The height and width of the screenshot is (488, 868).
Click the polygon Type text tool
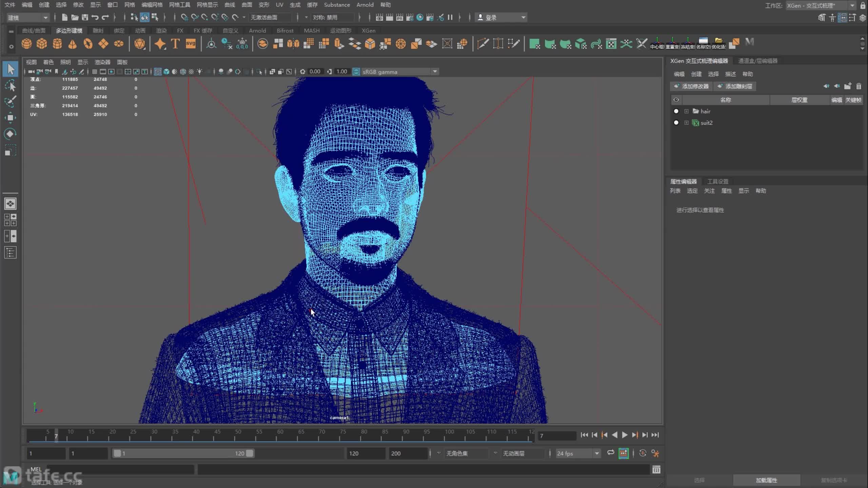[175, 44]
